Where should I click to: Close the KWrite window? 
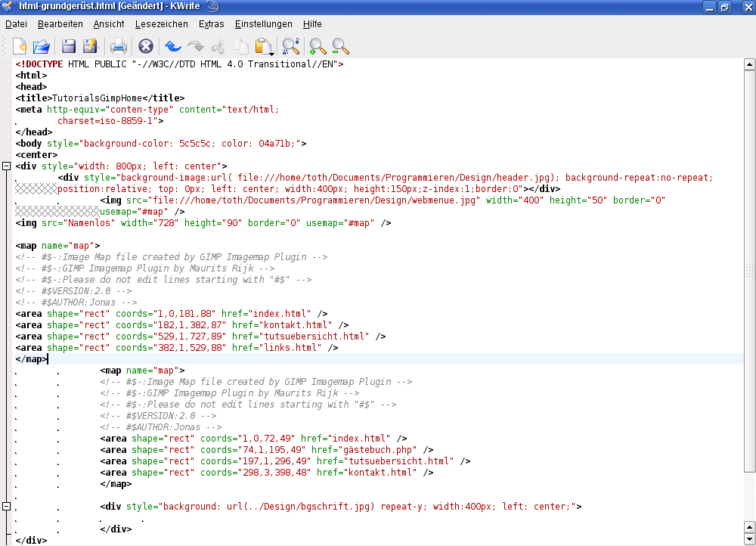point(748,8)
